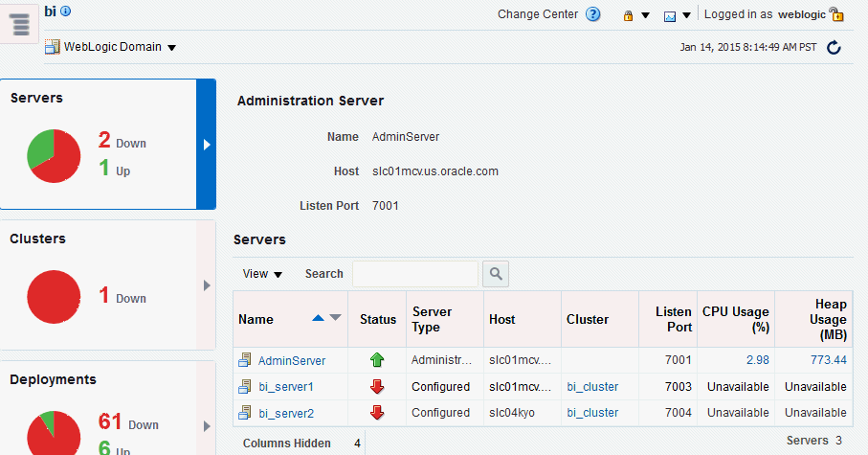Open the WebLogic Domain dropdown menu
This screenshot has width=868, height=455.
(x=171, y=48)
